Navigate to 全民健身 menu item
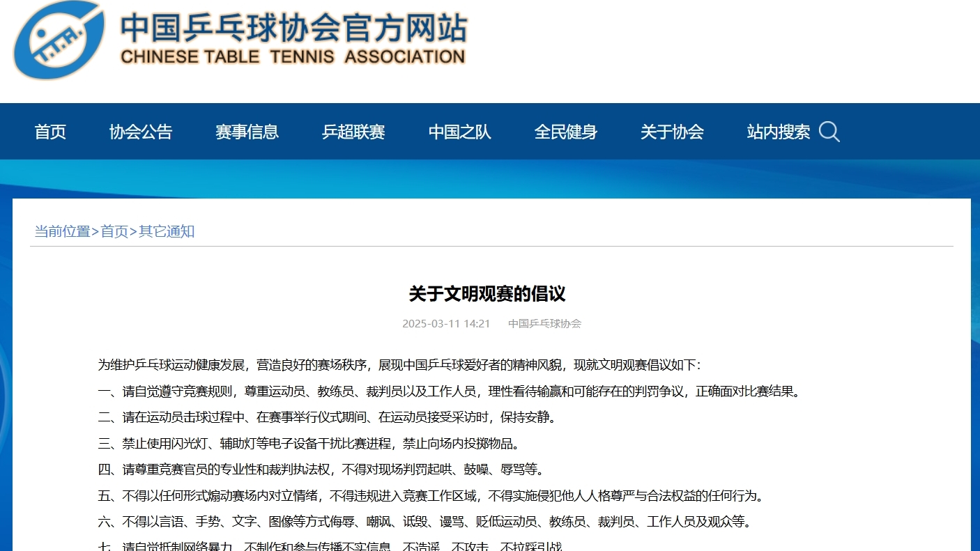This screenshot has height=551, width=980. click(x=565, y=132)
